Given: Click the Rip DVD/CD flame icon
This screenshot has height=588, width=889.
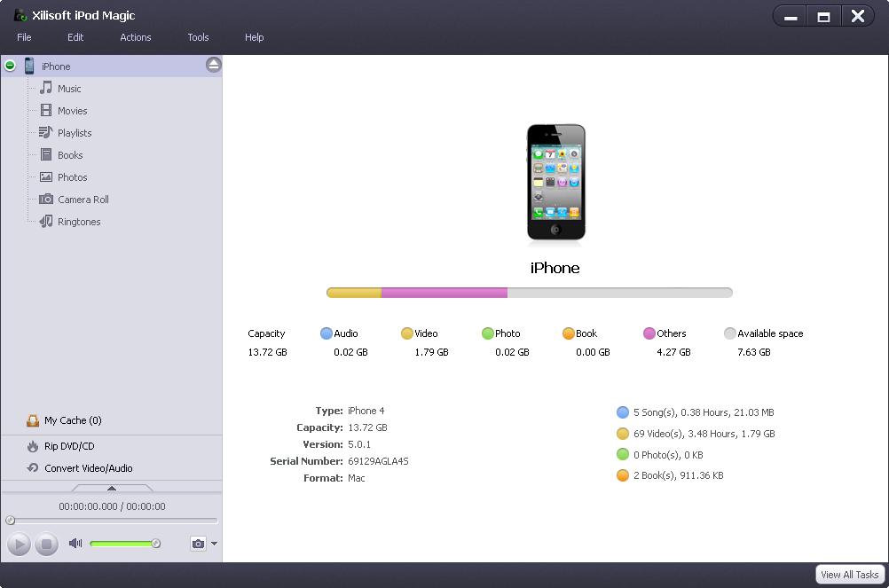Looking at the screenshot, I should click(x=33, y=446).
